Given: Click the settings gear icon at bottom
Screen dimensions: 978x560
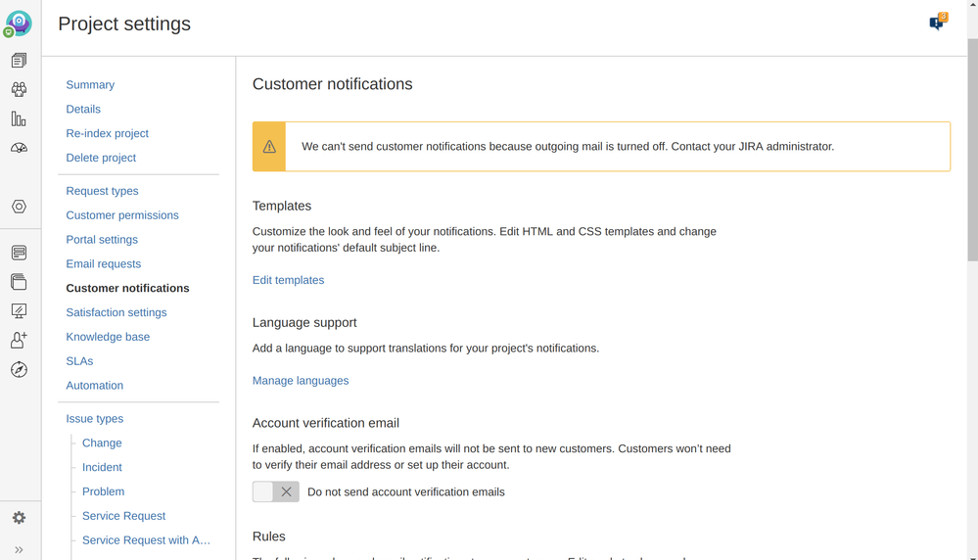Looking at the screenshot, I should 19,518.
